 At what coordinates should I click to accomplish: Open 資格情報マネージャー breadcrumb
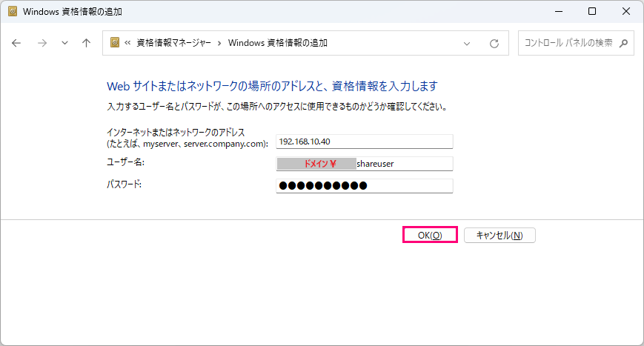(x=173, y=43)
